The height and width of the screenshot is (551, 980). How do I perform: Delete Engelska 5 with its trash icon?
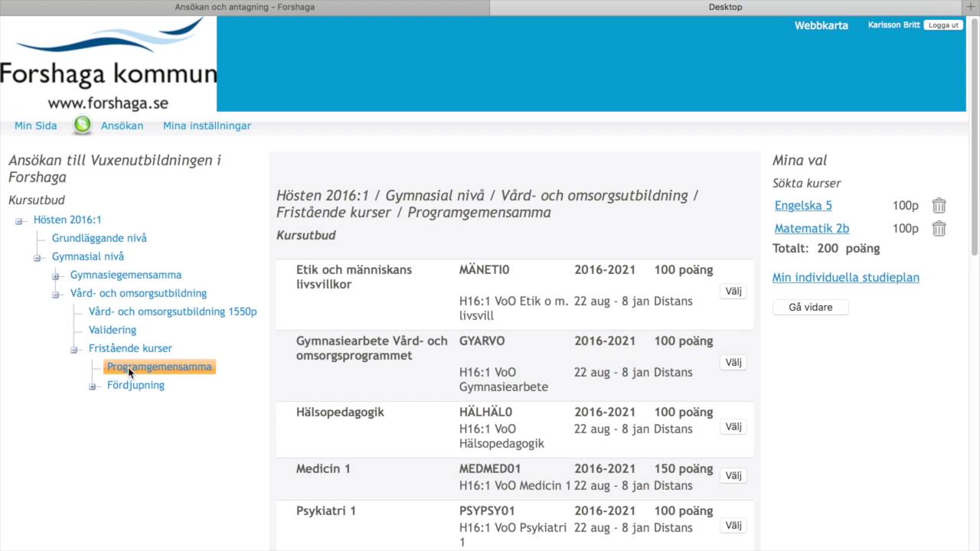pyautogui.click(x=939, y=205)
